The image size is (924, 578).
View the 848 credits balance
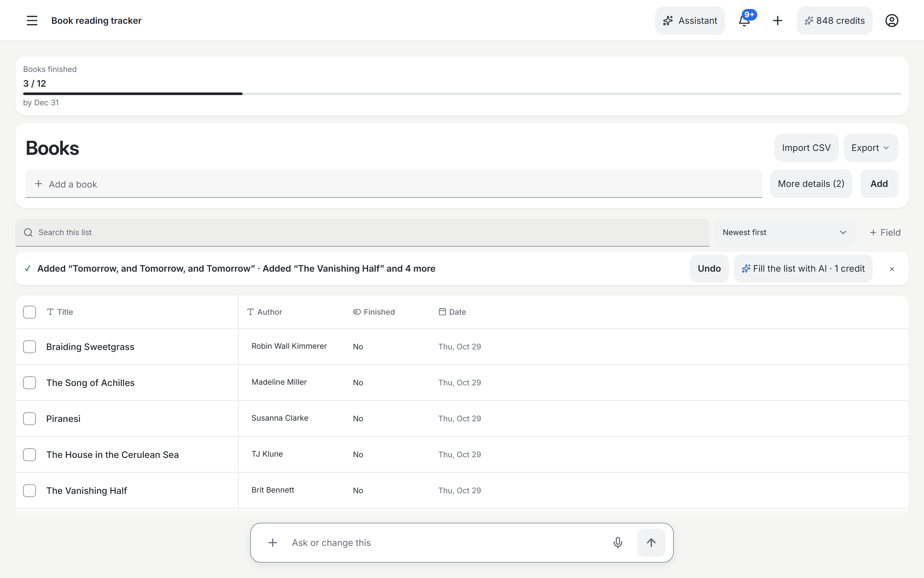[834, 21]
